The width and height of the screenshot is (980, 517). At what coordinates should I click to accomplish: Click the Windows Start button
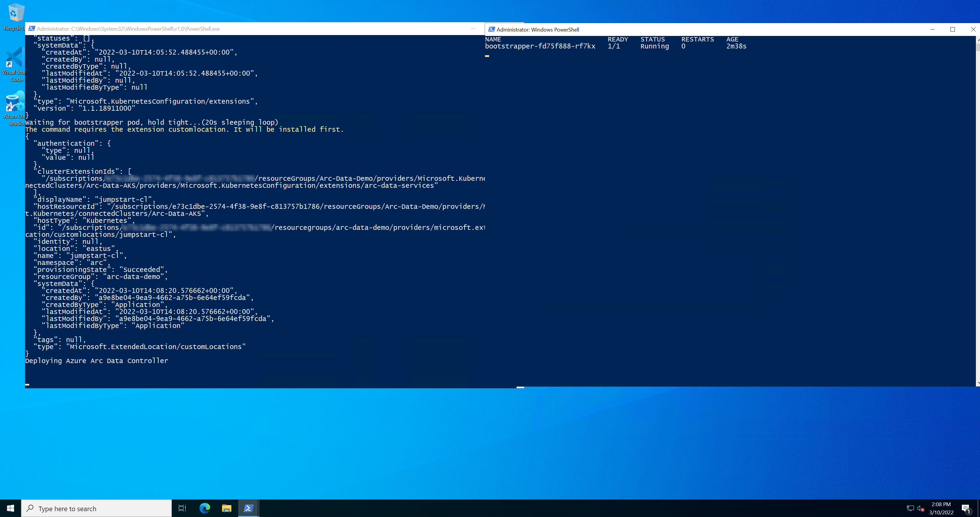point(10,508)
